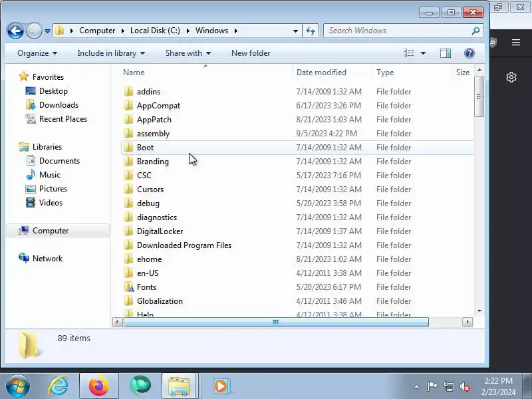532x399 pixels.
Task: Click the vertical scrollbar up arrow
Action: 479,70
